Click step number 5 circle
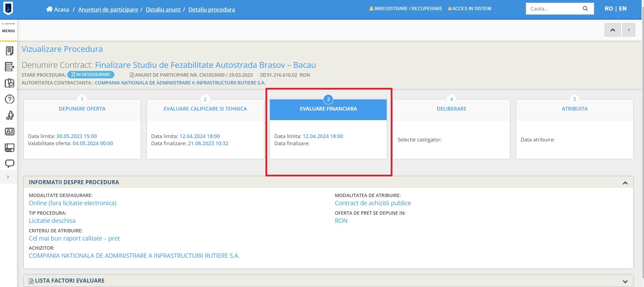 pyautogui.click(x=574, y=99)
